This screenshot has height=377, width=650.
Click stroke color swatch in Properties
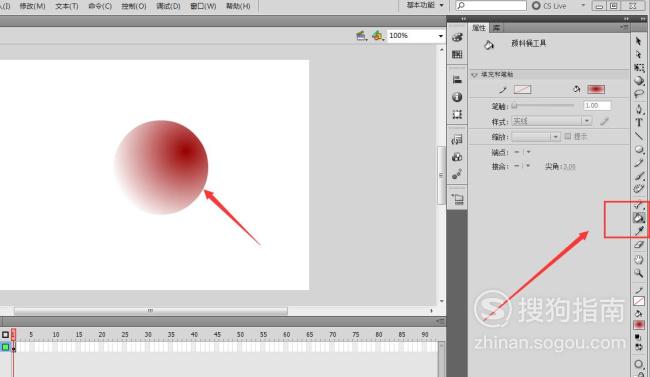[x=522, y=89]
